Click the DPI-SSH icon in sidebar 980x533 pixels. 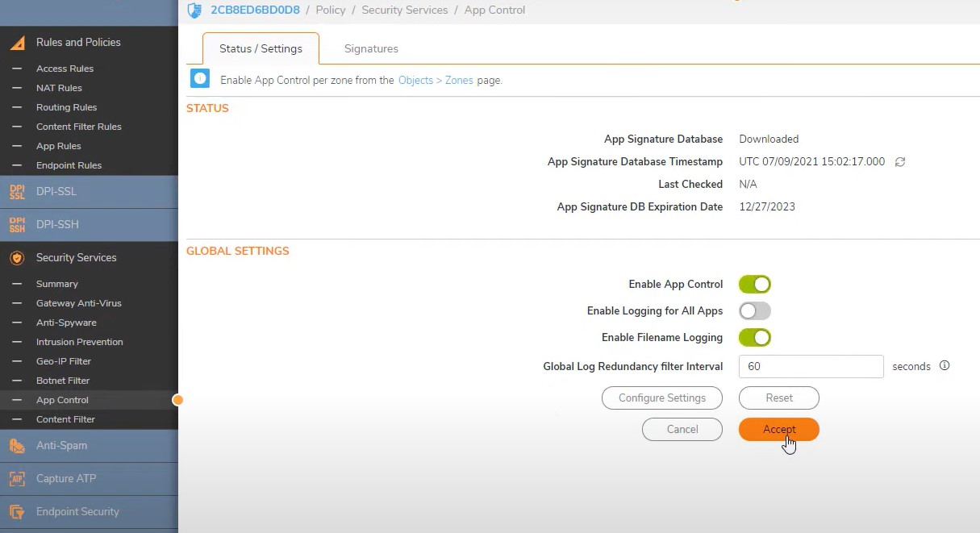pos(17,225)
